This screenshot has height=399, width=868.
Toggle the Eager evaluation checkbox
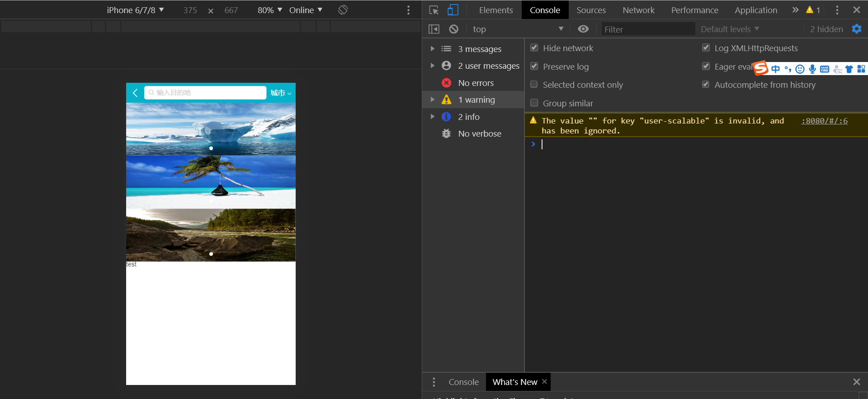[706, 66]
